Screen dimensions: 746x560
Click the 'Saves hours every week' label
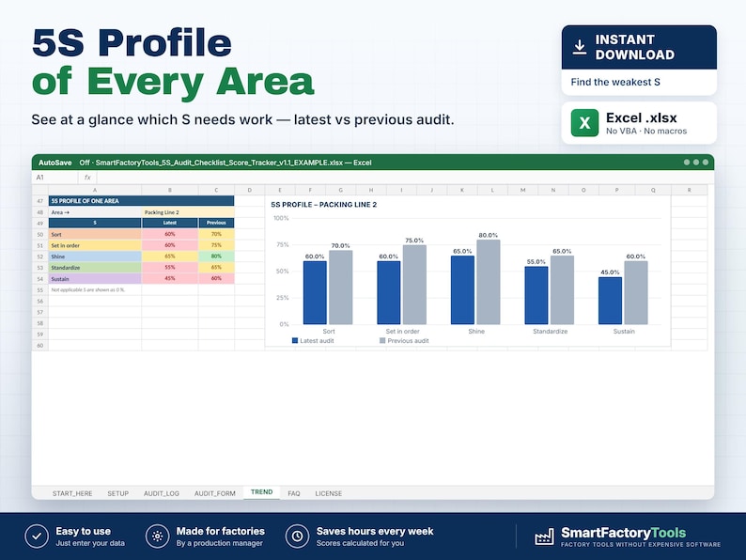click(x=375, y=531)
